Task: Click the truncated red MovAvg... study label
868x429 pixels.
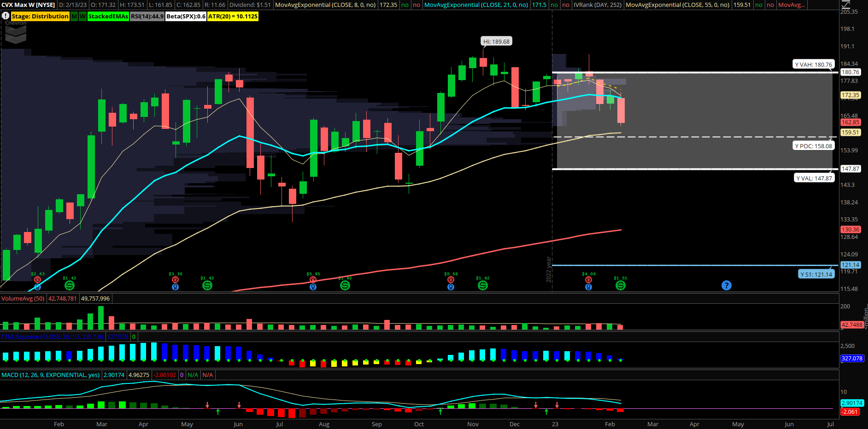Action: click(792, 5)
